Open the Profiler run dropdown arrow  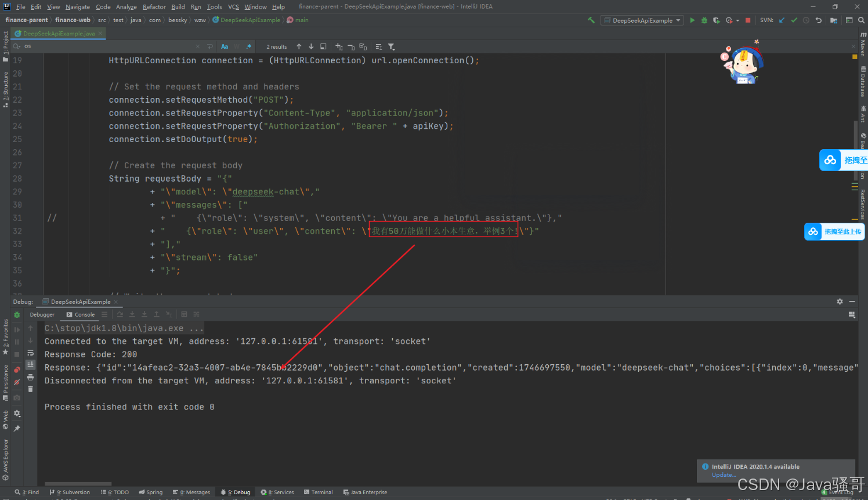click(x=737, y=20)
